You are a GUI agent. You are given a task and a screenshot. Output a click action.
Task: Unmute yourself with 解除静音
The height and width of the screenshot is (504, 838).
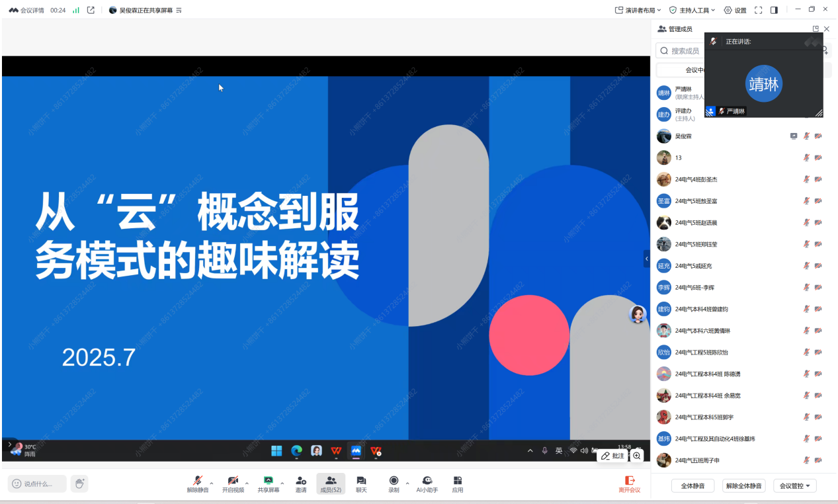click(x=199, y=483)
